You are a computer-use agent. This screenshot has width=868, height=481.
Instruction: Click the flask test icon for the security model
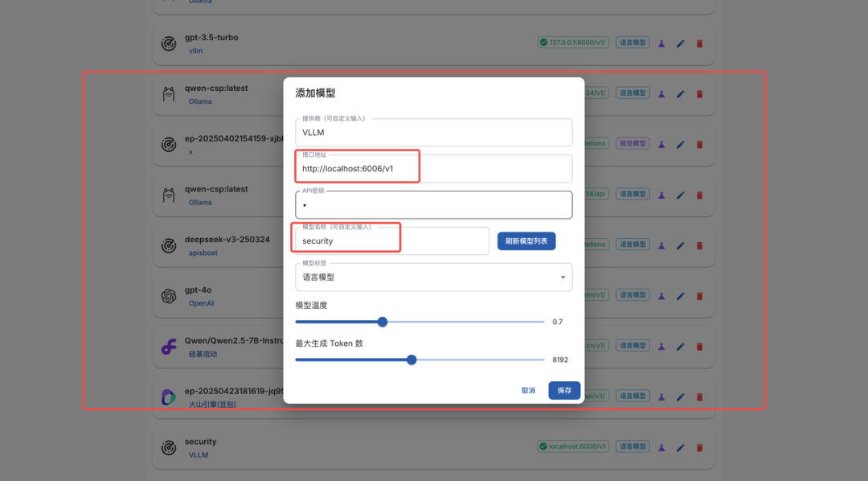661,447
